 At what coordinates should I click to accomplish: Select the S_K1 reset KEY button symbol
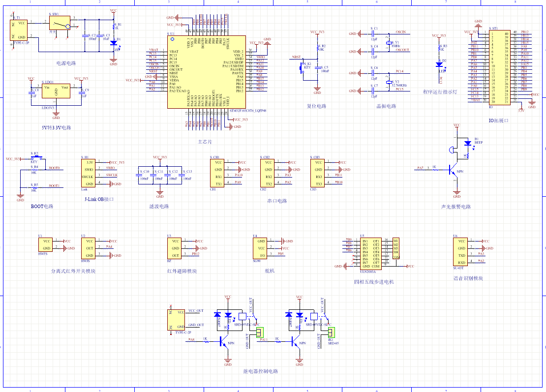tap(301, 67)
